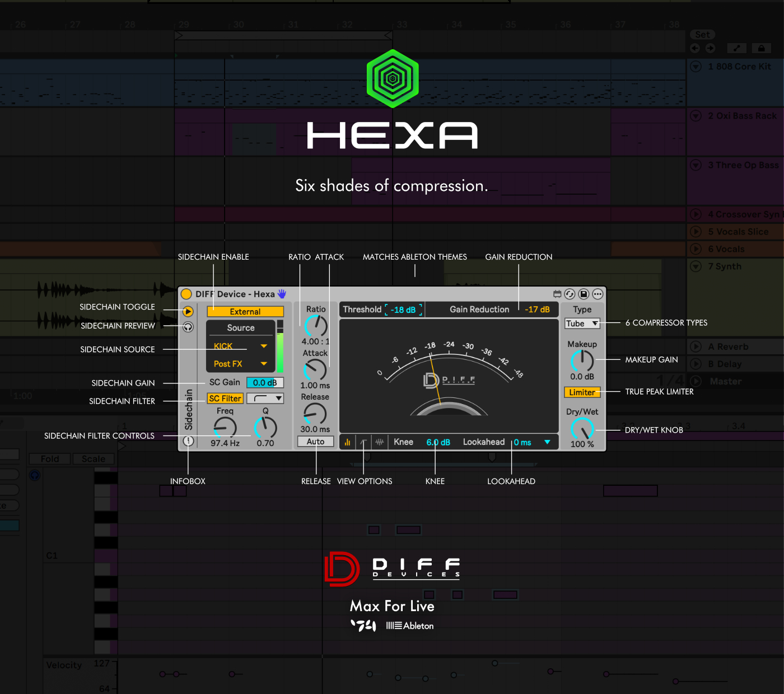This screenshot has width=784, height=694.
Task: Open the KICK sidechain source dropdown
Action: (x=240, y=346)
